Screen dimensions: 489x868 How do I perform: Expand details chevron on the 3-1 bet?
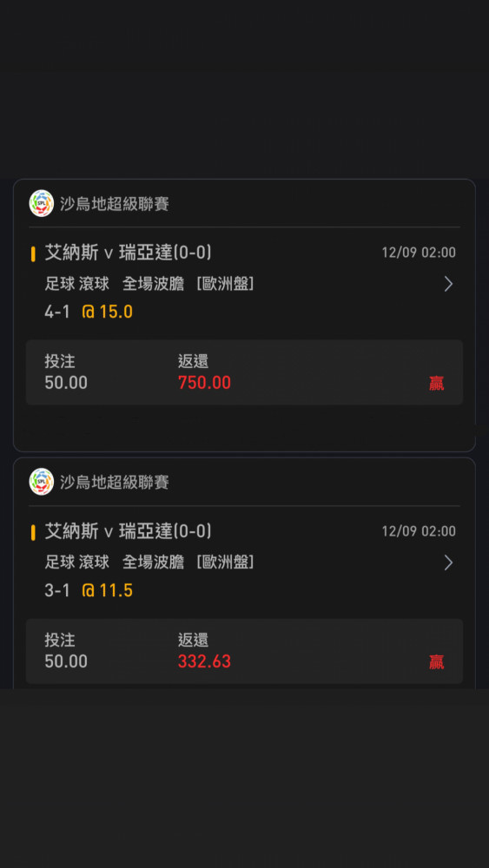point(448,563)
